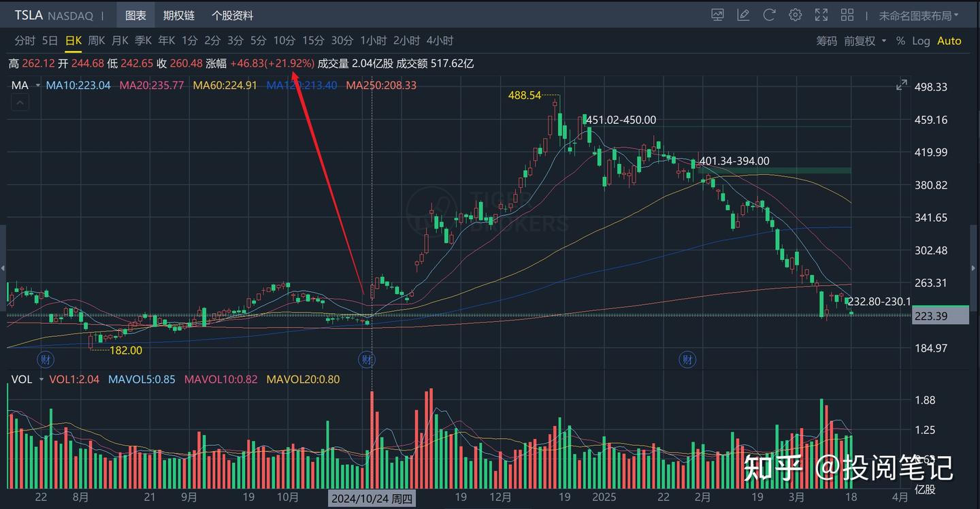This screenshot has height=509, width=980.
Task: Toggle the Log price scale
Action: [x=921, y=41]
